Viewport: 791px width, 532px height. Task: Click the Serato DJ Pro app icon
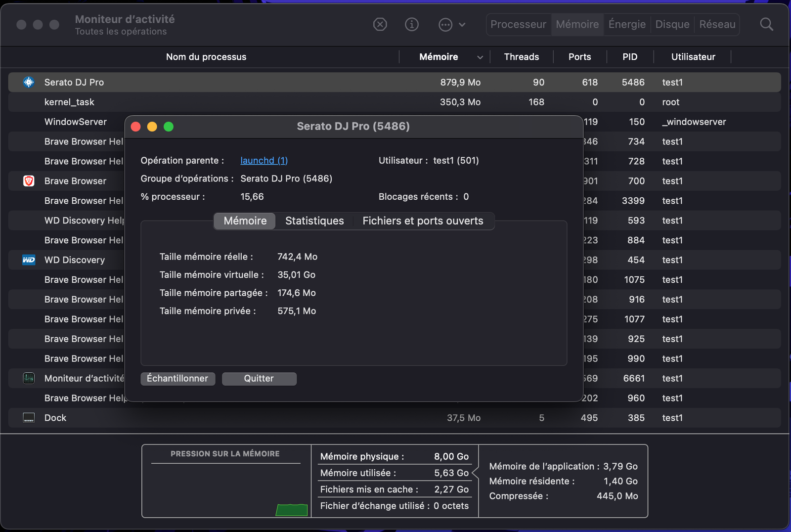point(29,82)
